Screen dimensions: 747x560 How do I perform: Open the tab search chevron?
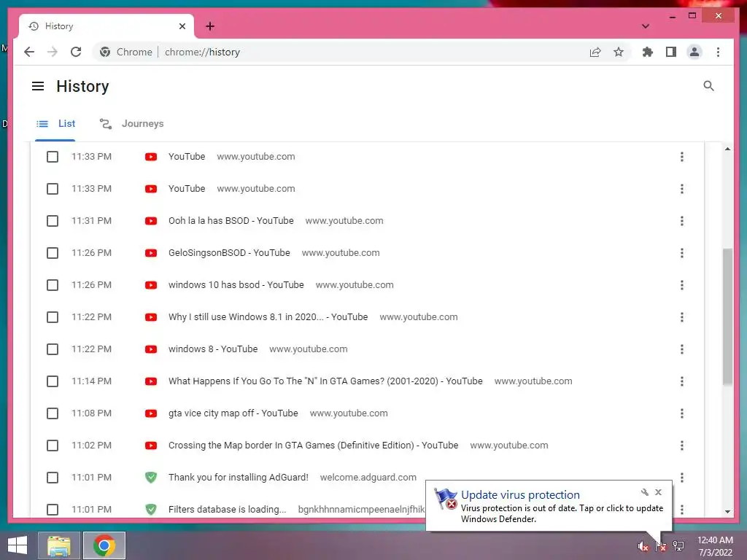click(x=645, y=26)
